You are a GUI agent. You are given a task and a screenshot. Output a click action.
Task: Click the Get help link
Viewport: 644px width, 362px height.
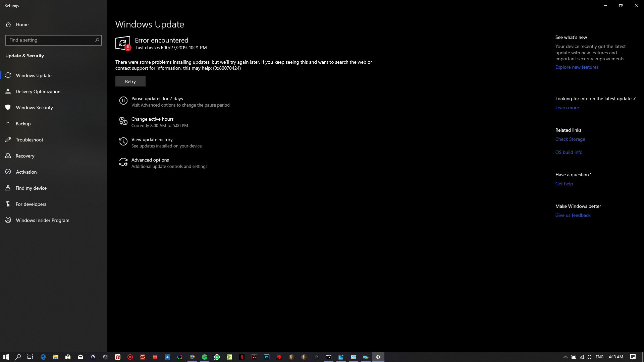tap(564, 184)
